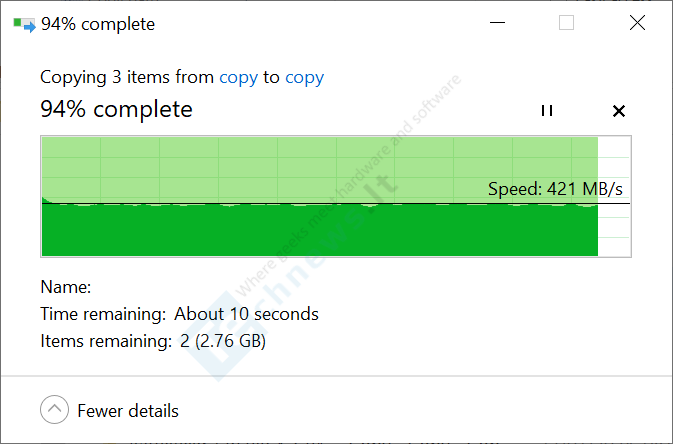Image resolution: width=673 pixels, height=444 pixels.
Task: Minimize the copy progress dialog
Action: (x=497, y=23)
